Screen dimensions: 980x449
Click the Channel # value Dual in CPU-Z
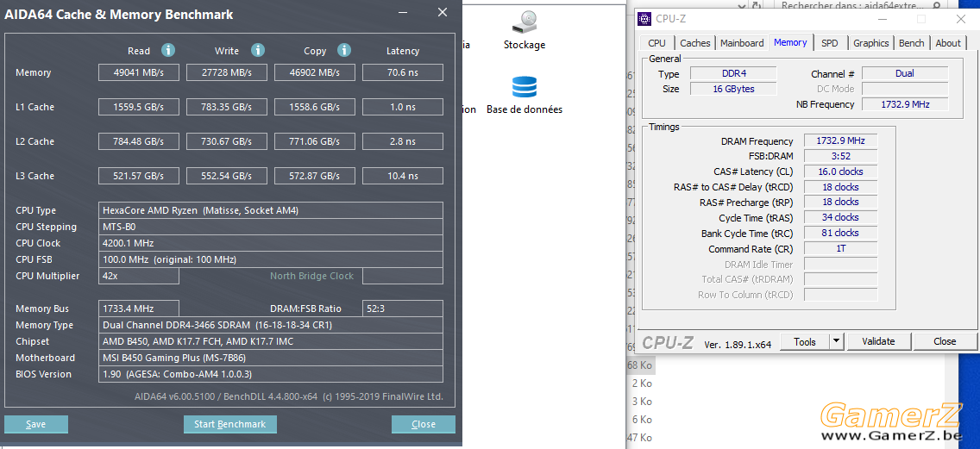904,74
